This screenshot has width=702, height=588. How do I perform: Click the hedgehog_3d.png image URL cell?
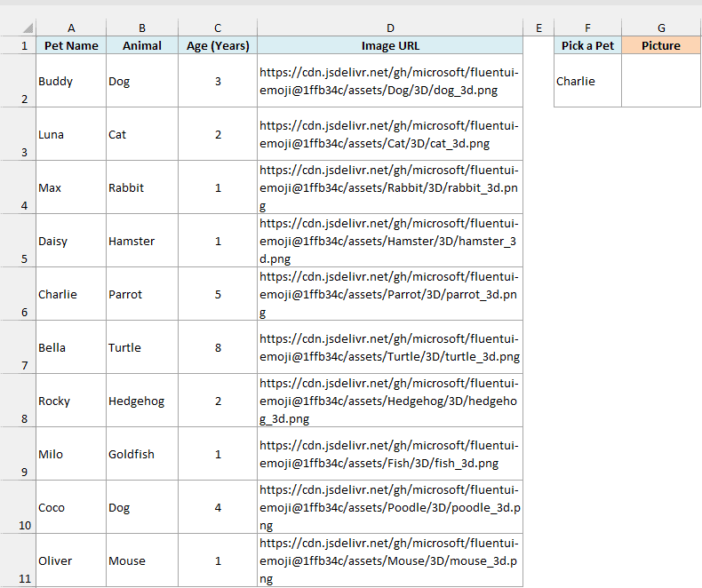[390, 400]
